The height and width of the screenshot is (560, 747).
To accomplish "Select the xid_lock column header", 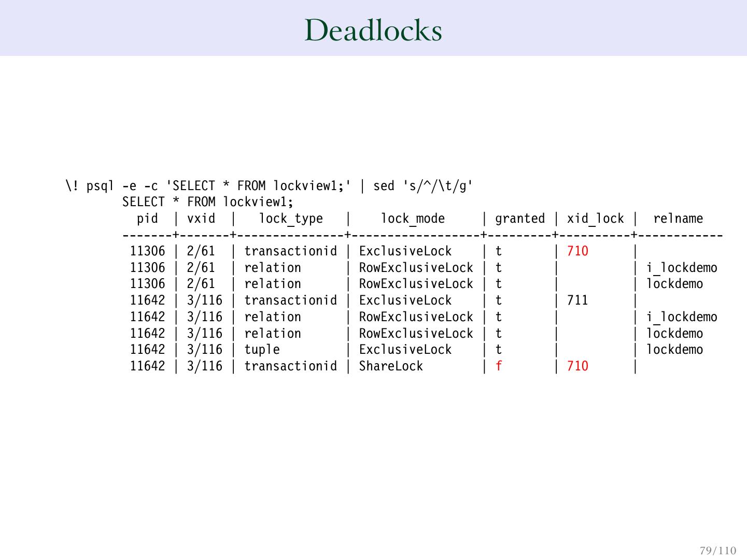I will [595, 219].
